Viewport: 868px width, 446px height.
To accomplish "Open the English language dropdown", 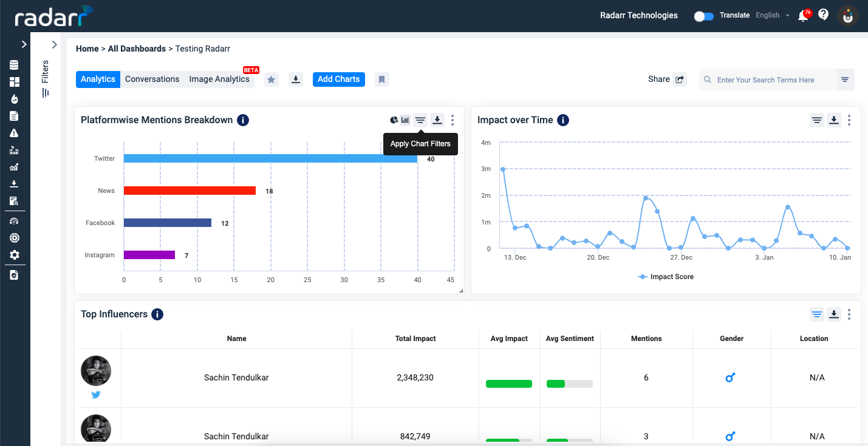I will point(773,15).
